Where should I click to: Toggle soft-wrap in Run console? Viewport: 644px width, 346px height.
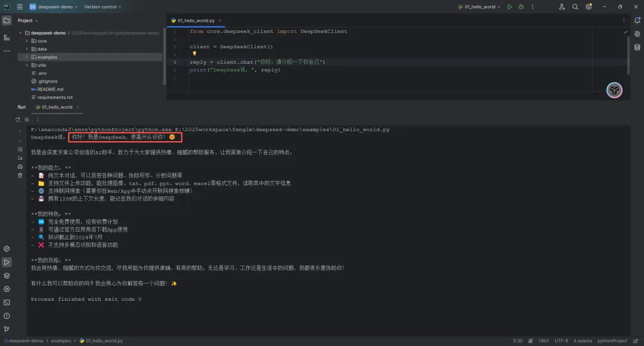click(20, 149)
